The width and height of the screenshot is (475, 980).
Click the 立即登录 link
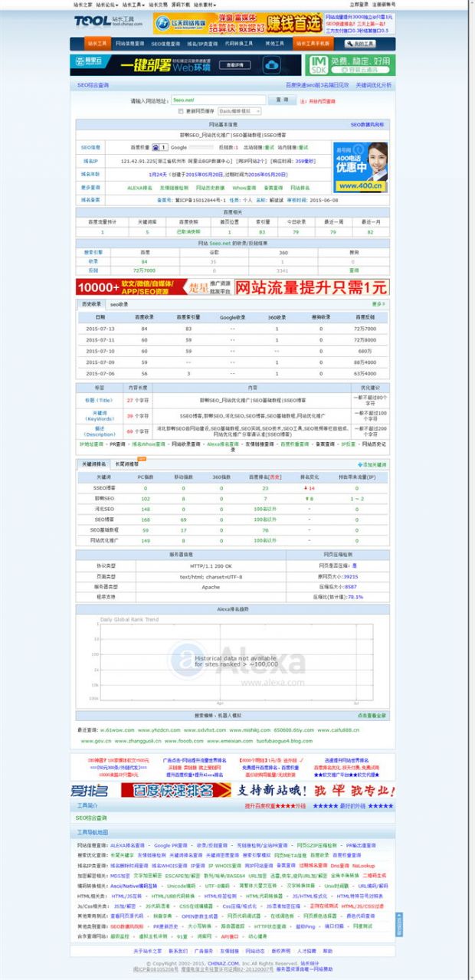(x=359, y=5)
